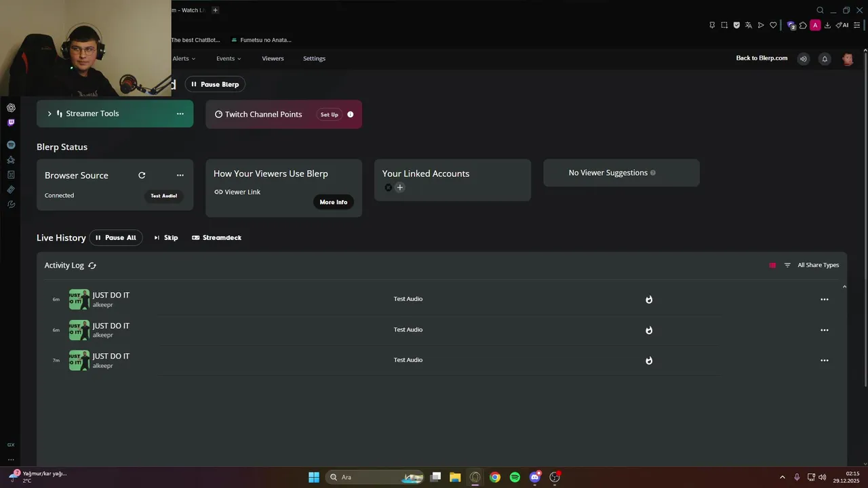Click Twitch Channel Points warning indicator

[x=351, y=115]
